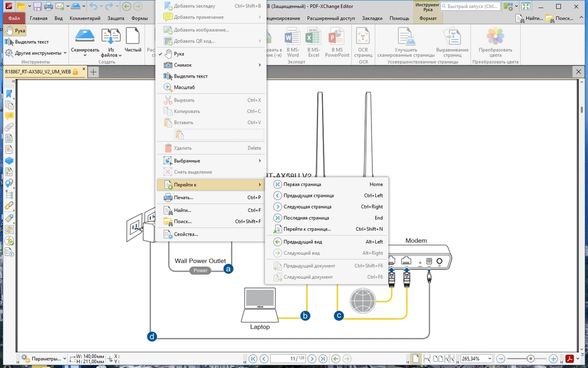Open the page thumbnails sidebar panel

(9, 105)
